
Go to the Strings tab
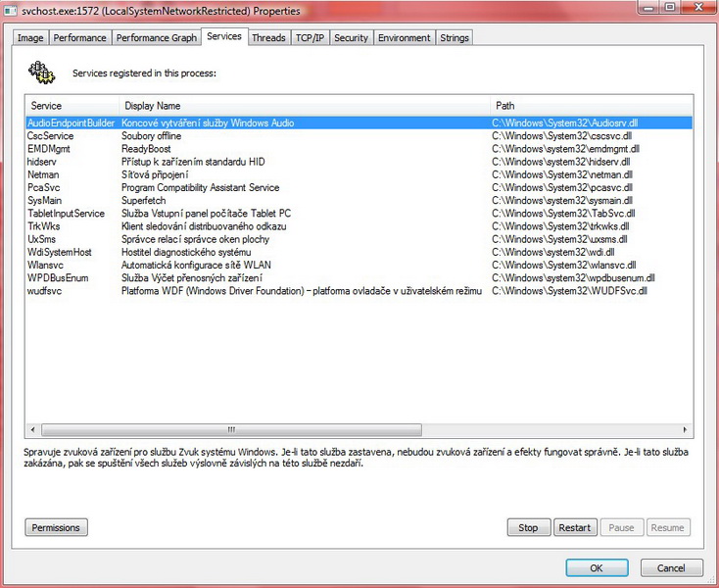coord(455,38)
